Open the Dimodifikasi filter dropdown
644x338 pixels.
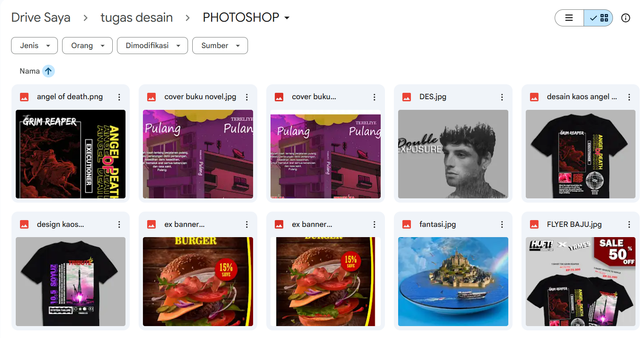click(x=152, y=46)
